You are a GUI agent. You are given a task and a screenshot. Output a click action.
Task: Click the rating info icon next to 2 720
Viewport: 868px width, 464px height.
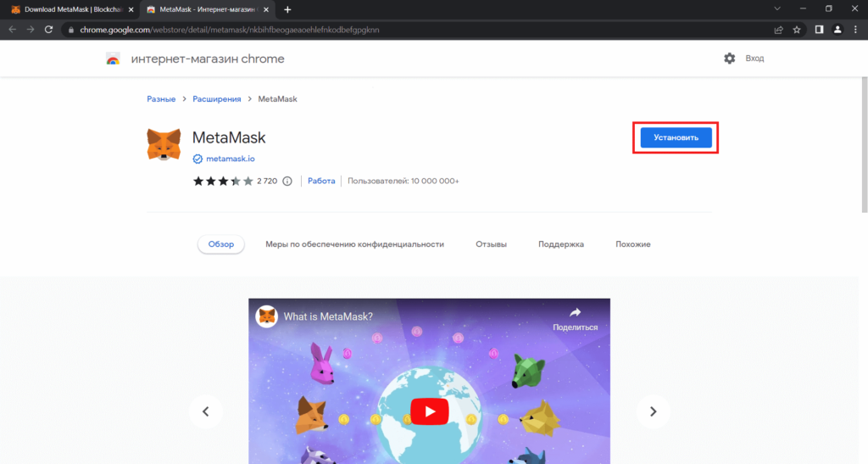(287, 181)
